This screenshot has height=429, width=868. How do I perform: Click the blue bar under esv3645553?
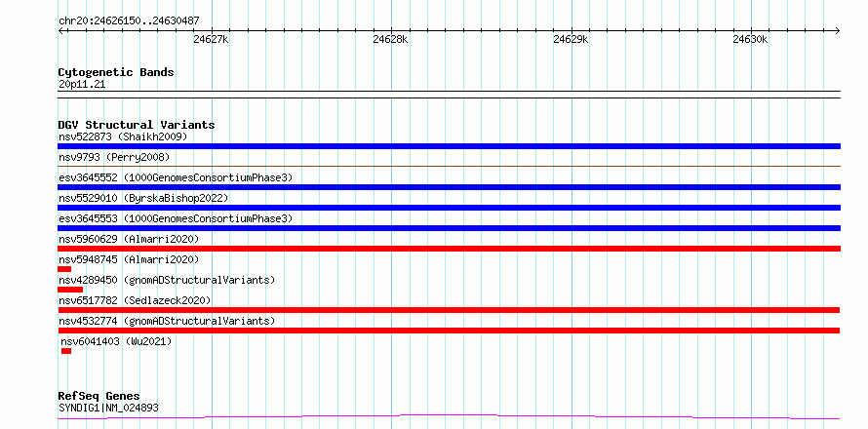click(x=449, y=228)
